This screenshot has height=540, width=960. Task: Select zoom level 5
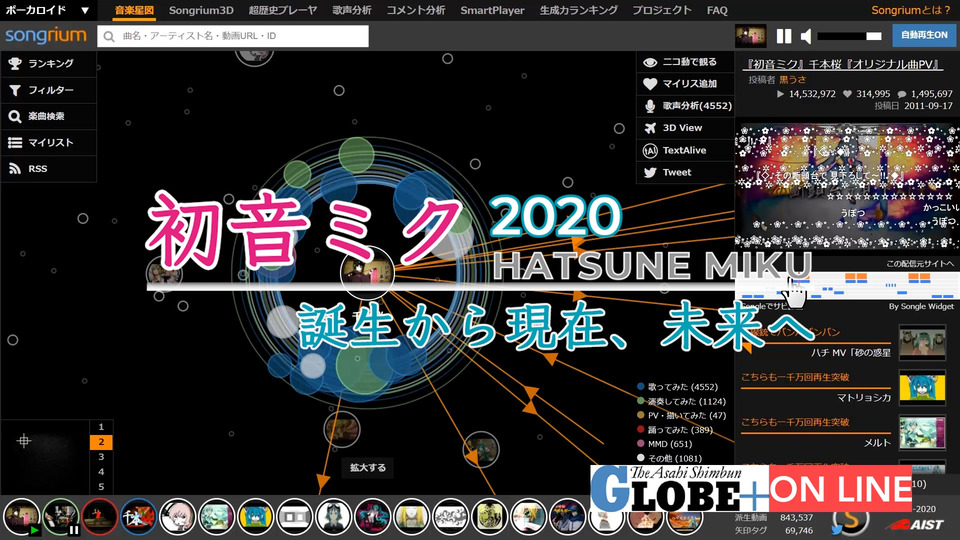[101, 487]
